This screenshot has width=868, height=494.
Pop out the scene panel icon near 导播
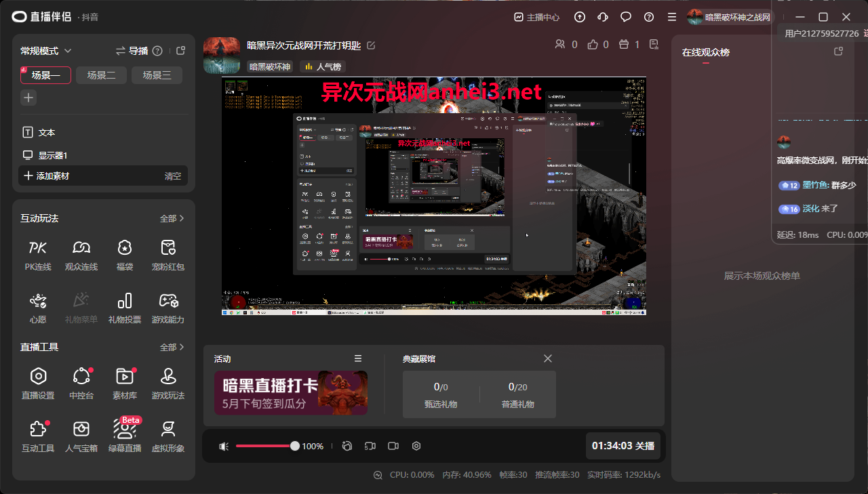[180, 50]
